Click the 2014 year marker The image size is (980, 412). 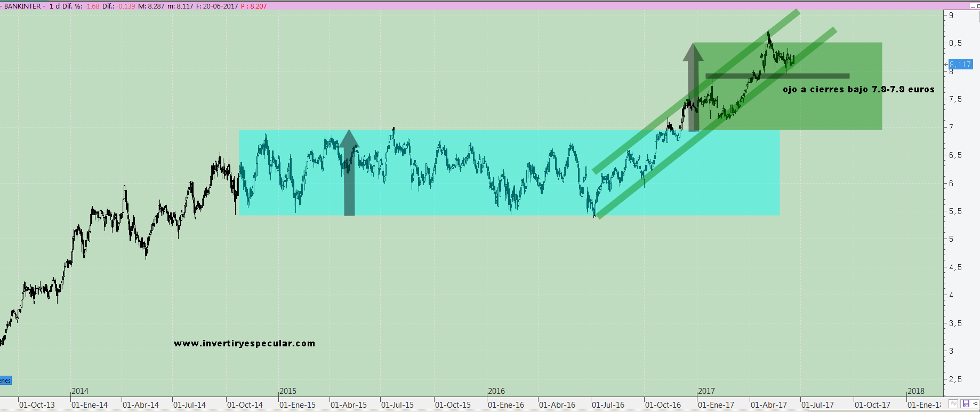(80, 391)
